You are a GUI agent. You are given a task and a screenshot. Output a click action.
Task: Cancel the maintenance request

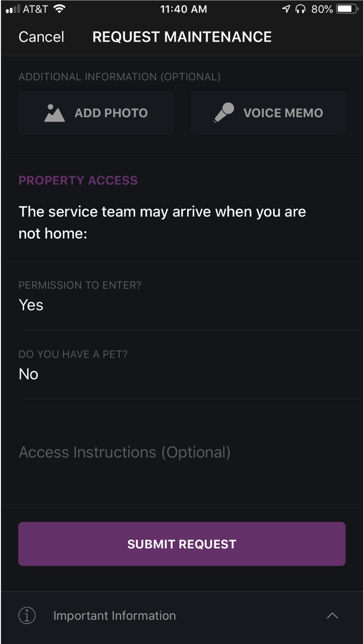[41, 37]
